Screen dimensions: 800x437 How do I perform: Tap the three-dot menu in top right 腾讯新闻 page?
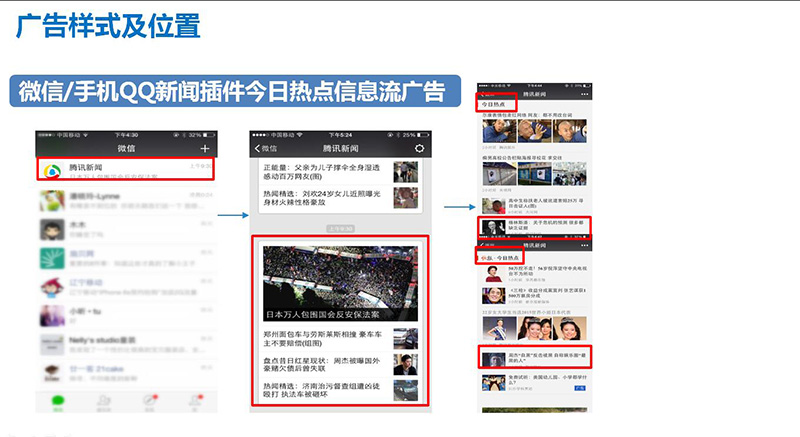click(x=585, y=94)
